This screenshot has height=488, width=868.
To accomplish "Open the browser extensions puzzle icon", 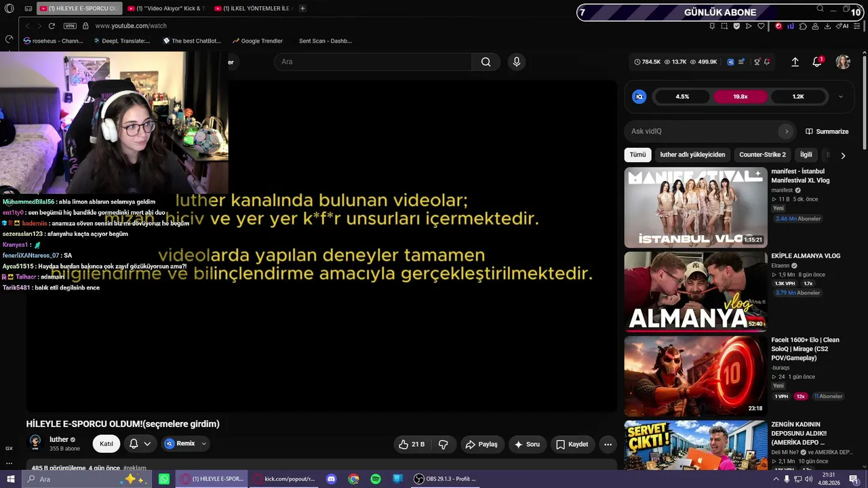I will [803, 26].
